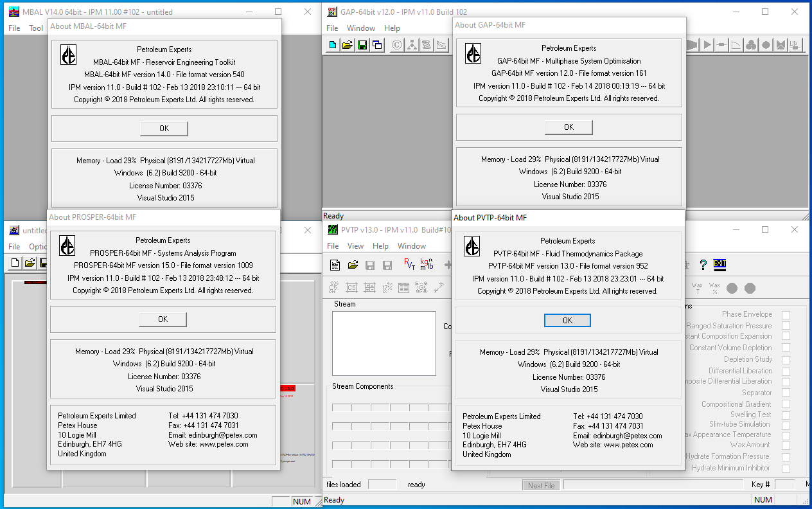Viewport: 812px width, 509px height.
Task: Open Window menu in GAP window
Action: (x=361, y=28)
